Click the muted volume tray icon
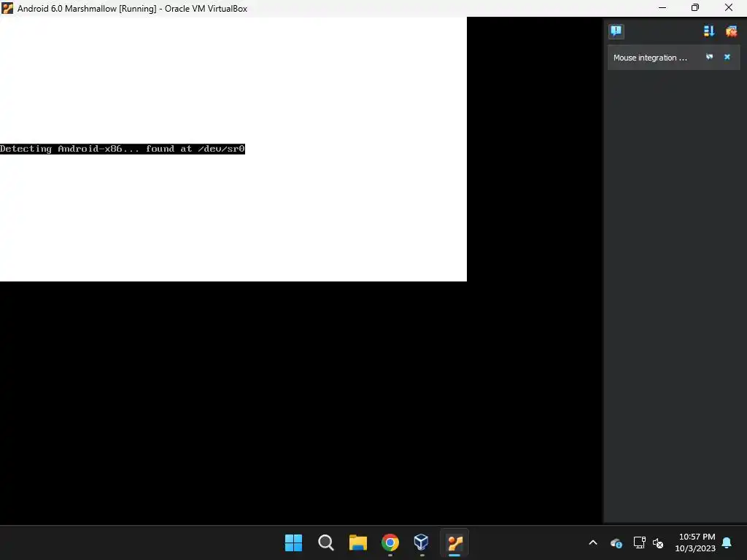The image size is (747, 560). [658, 542]
